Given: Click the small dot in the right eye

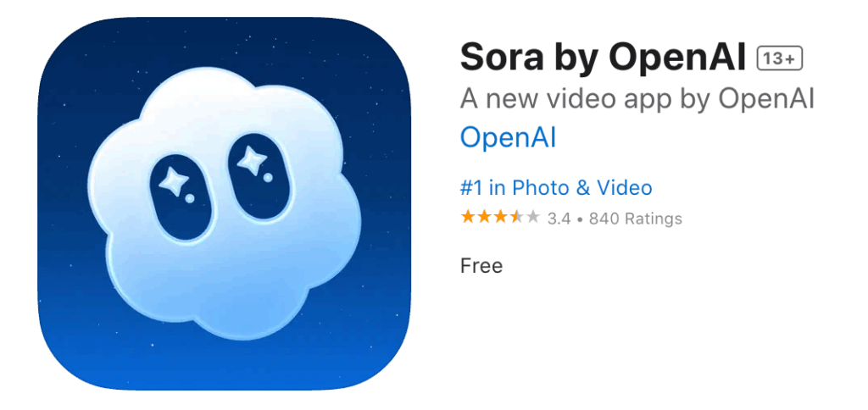Looking at the screenshot, I should coord(268,178).
